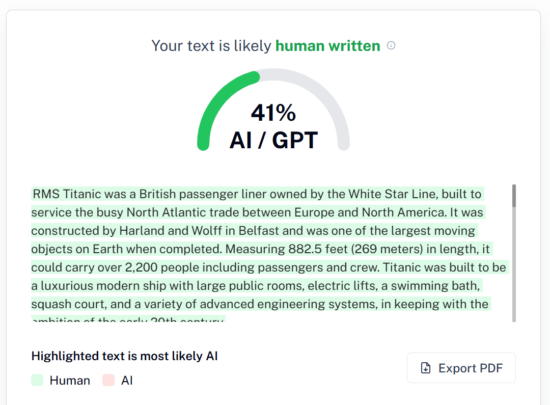Click the Export PDF button
Image resolution: width=550 pixels, height=405 pixels.
coord(461,368)
